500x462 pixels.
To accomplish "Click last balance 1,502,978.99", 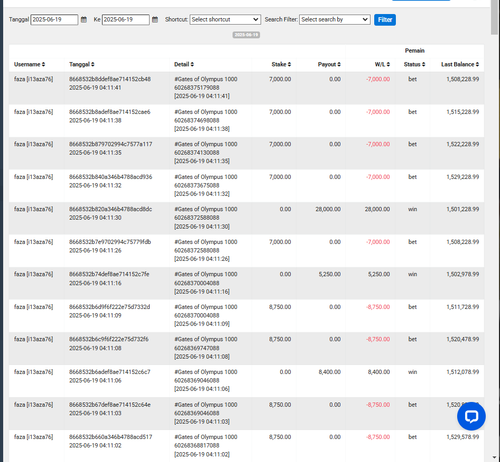I will coord(463,274).
